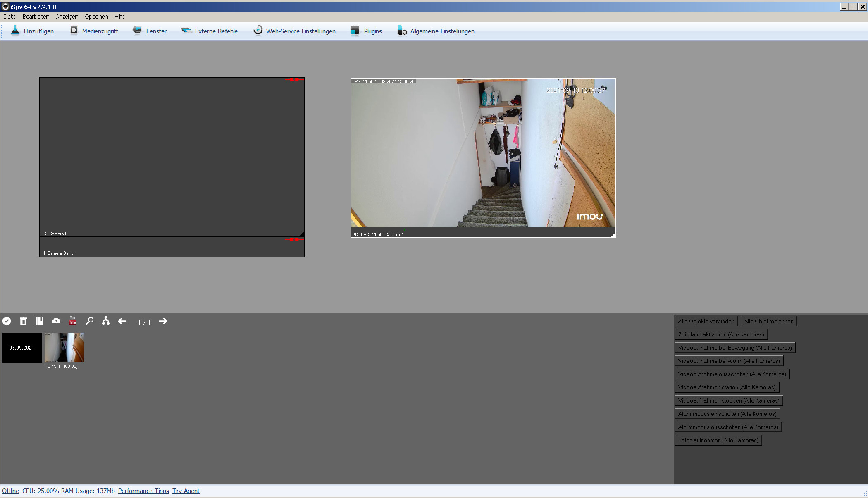Open the Datei menu
The width and height of the screenshot is (868, 498).
[10, 17]
